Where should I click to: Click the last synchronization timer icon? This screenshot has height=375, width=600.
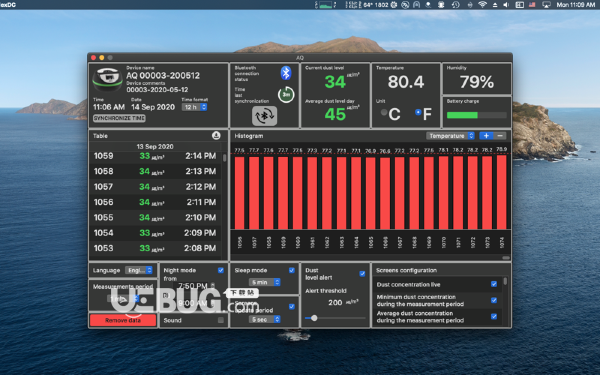point(286,95)
